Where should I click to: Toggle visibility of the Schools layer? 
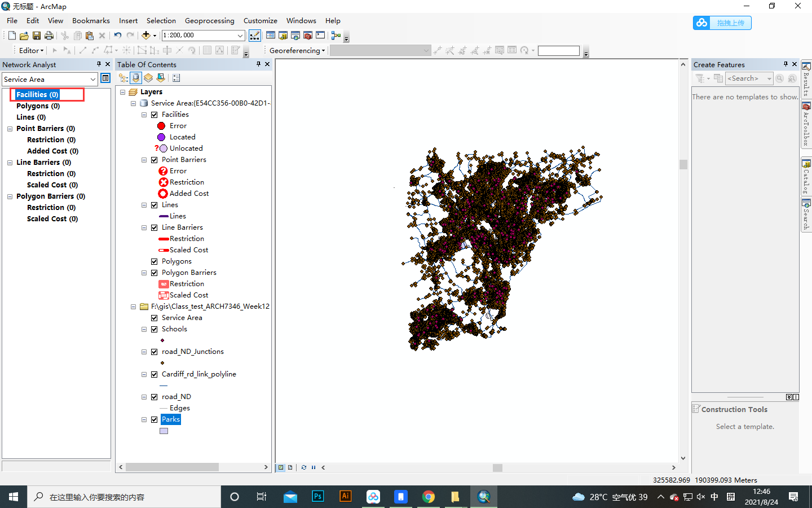(154, 329)
